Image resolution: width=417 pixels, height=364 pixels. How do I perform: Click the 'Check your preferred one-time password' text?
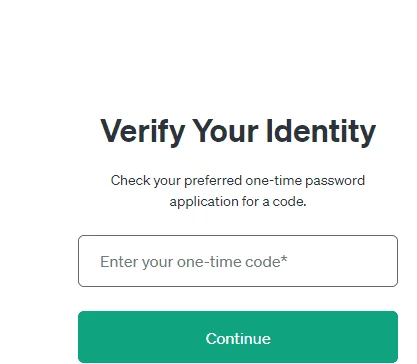click(x=238, y=181)
